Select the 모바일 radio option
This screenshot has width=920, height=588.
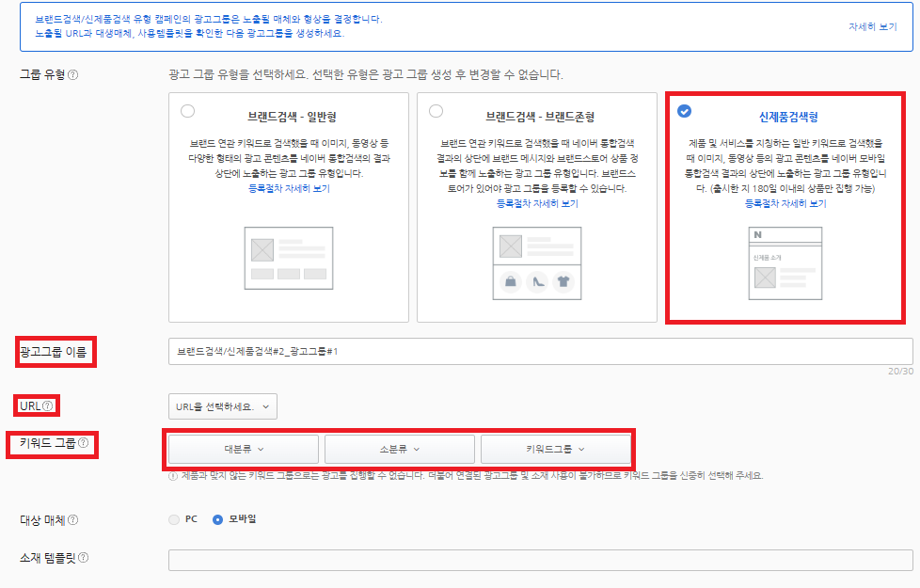click(x=217, y=520)
